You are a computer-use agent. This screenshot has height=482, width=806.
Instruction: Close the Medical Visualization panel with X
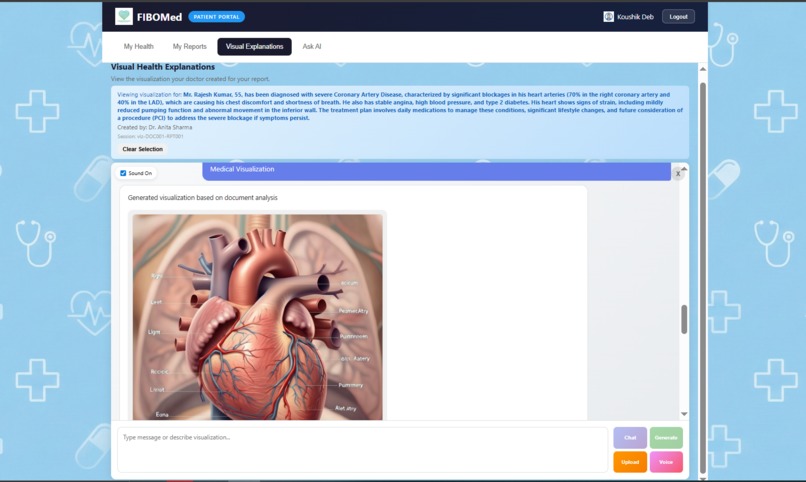click(x=678, y=174)
